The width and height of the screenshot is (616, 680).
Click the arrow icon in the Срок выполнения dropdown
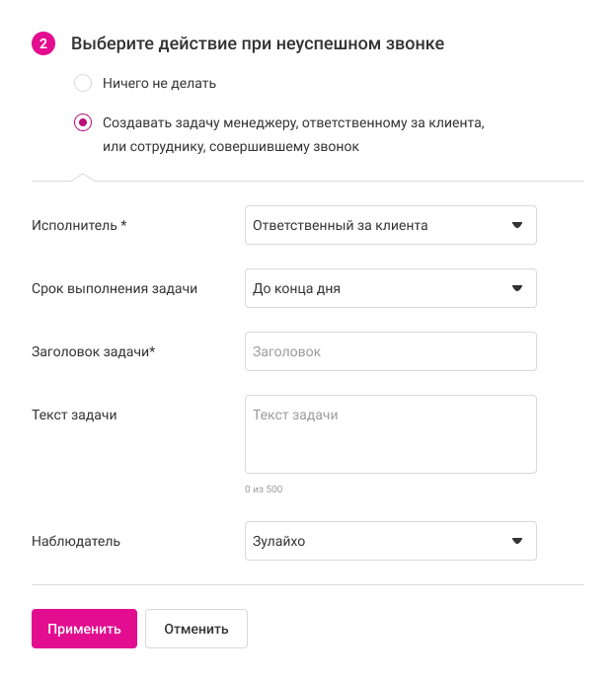tap(516, 288)
